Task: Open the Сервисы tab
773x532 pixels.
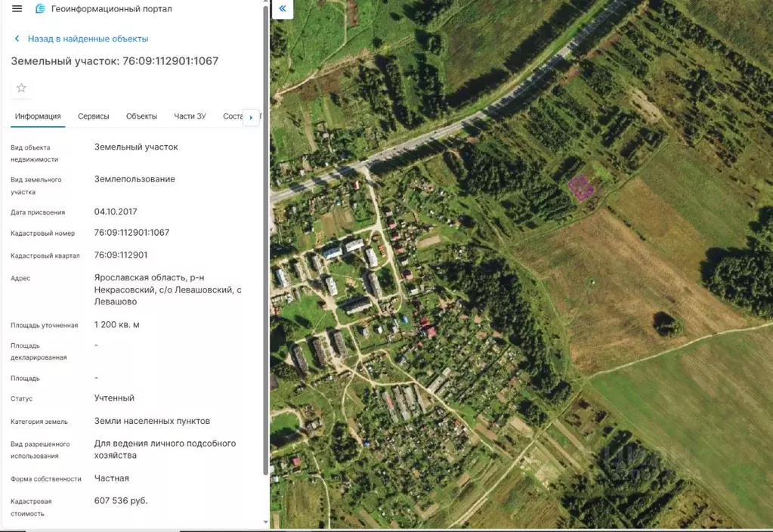Action: click(93, 116)
